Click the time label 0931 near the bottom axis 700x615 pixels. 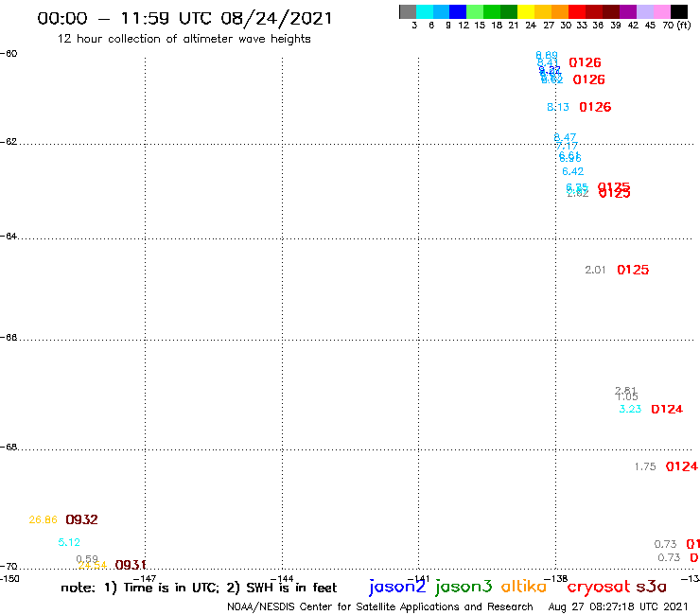pos(131,565)
